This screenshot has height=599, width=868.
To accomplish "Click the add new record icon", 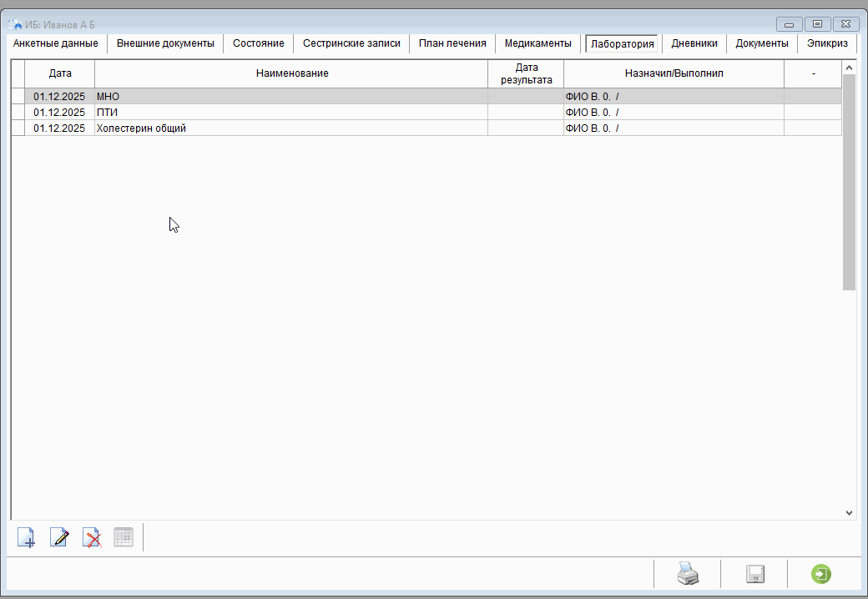I will coord(27,537).
